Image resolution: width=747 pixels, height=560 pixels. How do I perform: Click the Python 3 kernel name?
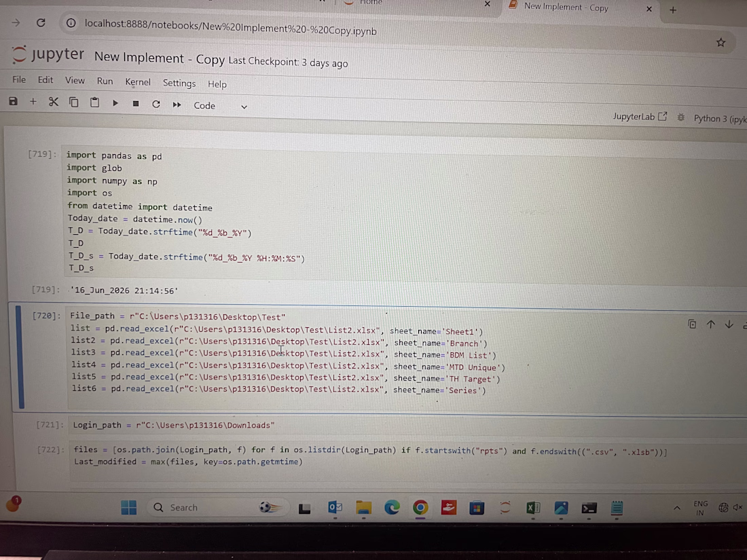pos(720,119)
